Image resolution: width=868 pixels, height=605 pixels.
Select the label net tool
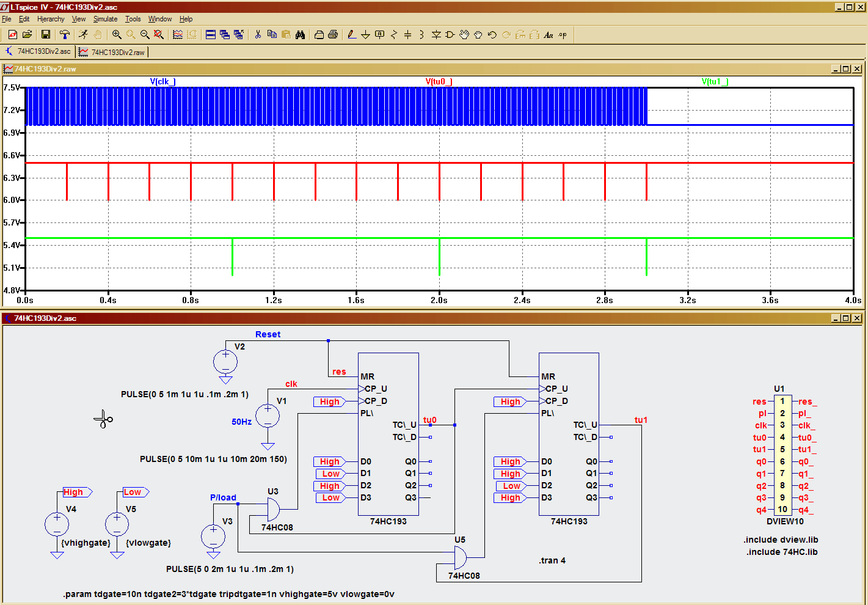point(379,35)
